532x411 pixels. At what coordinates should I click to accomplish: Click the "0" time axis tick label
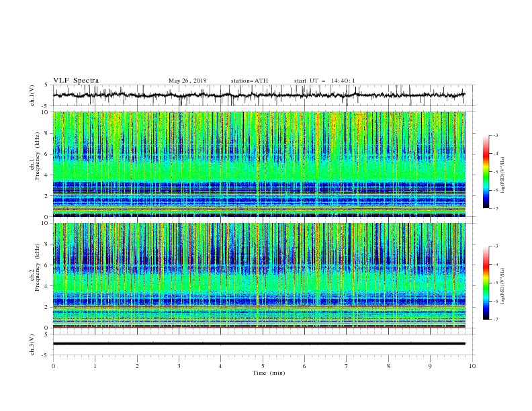point(53,366)
